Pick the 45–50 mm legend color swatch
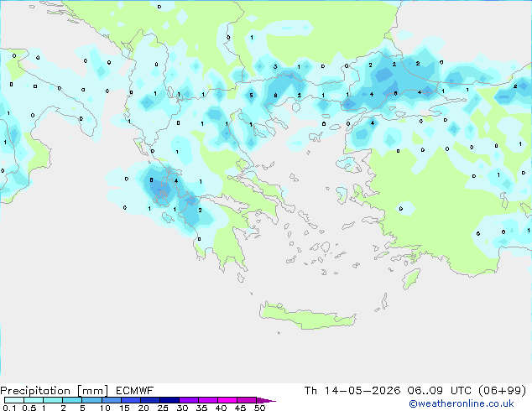This screenshot has width=532, height=411. pos(247,400)
